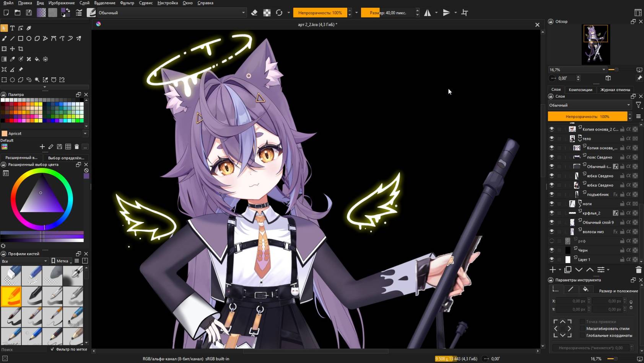The width and height of the screenshot is (644, 363).
Task: Collapse the 'тело' layer group
Action: coord(580,140)
